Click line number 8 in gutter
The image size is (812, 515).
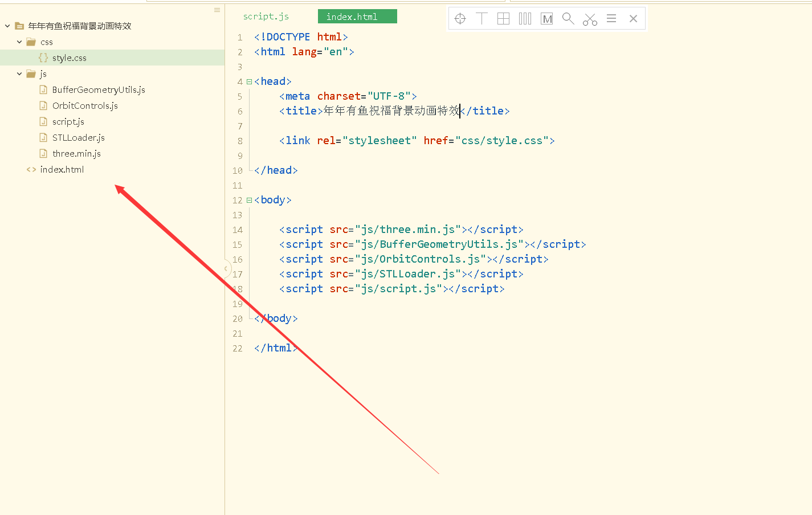coord(240,141)
